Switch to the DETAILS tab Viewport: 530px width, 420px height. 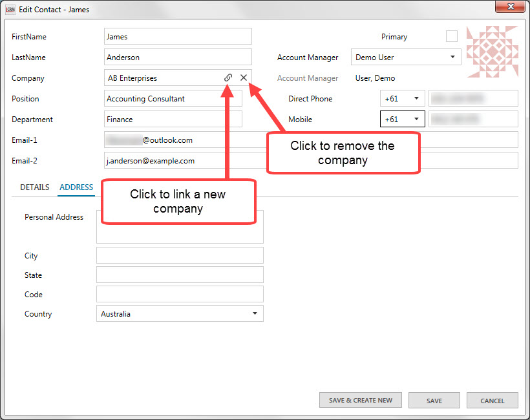point(34,187)
